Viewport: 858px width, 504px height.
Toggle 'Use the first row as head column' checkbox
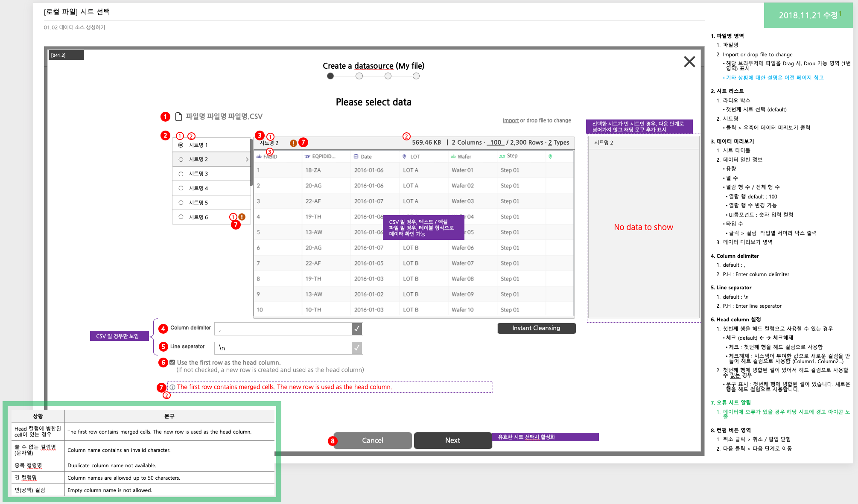(172, 362)
